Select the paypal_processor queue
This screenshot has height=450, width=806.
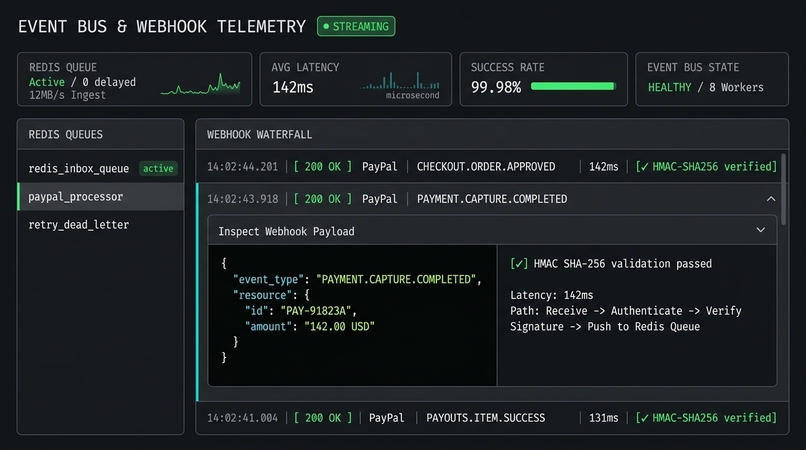[101, 196]
